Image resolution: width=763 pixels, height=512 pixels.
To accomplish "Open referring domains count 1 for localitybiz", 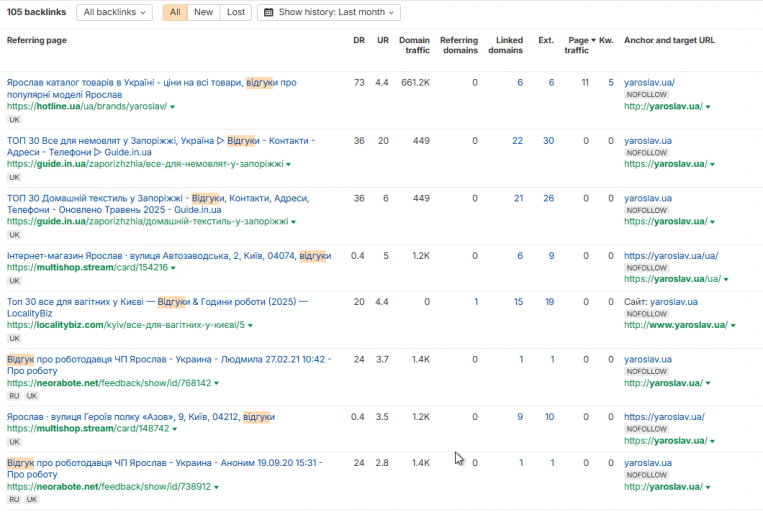I will pos(476,302).
